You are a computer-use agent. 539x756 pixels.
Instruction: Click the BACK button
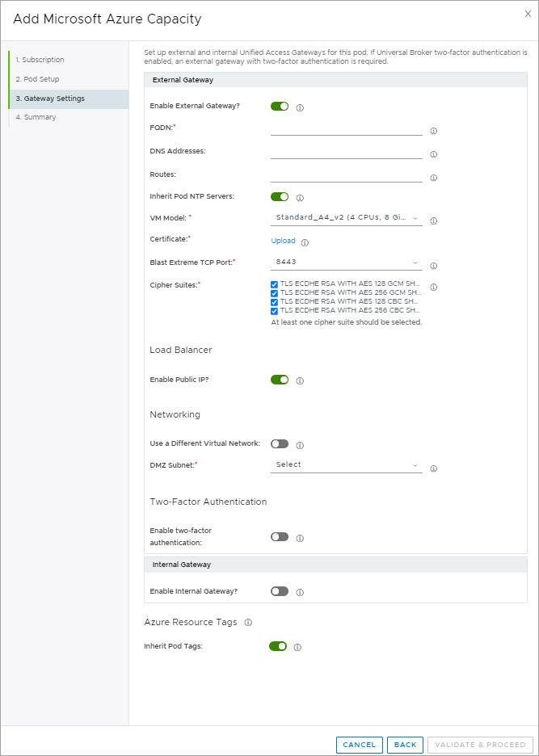click(x=406, y=745)
